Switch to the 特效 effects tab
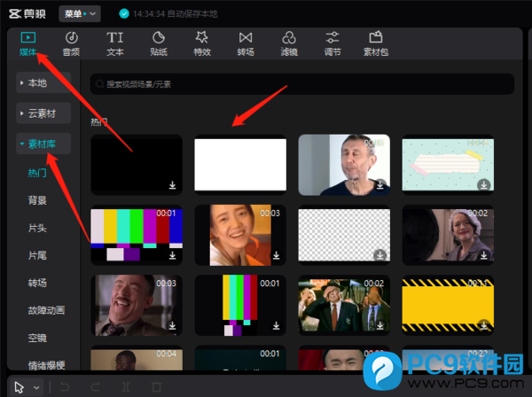The image size is (532, 397). pos(202,43)
